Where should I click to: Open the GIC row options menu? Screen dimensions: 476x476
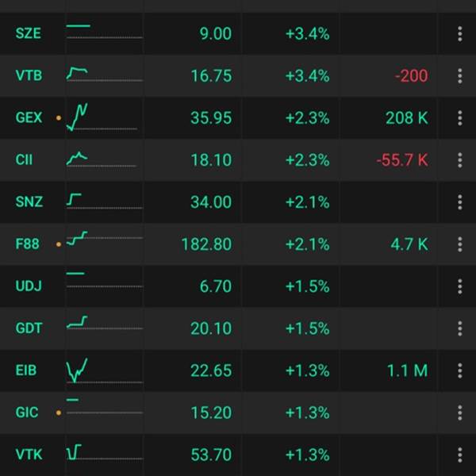[x=459, y=413]
